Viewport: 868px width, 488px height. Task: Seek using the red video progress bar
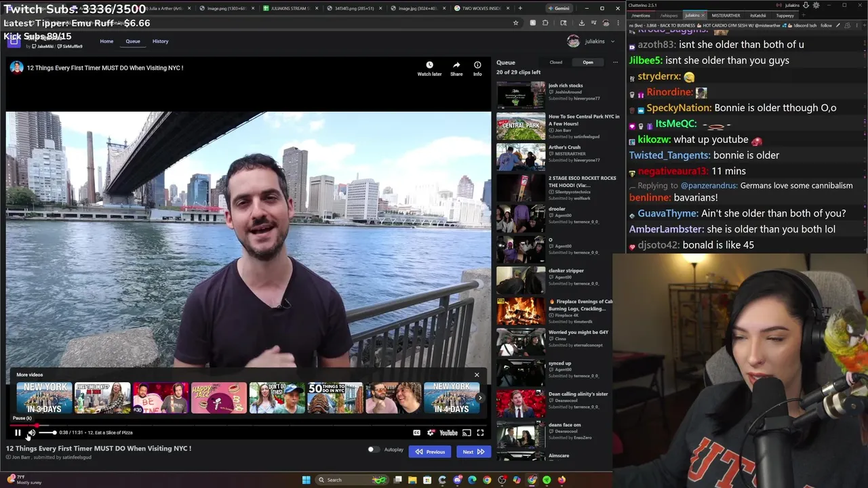pyautogui.click(x=248, y=425)
